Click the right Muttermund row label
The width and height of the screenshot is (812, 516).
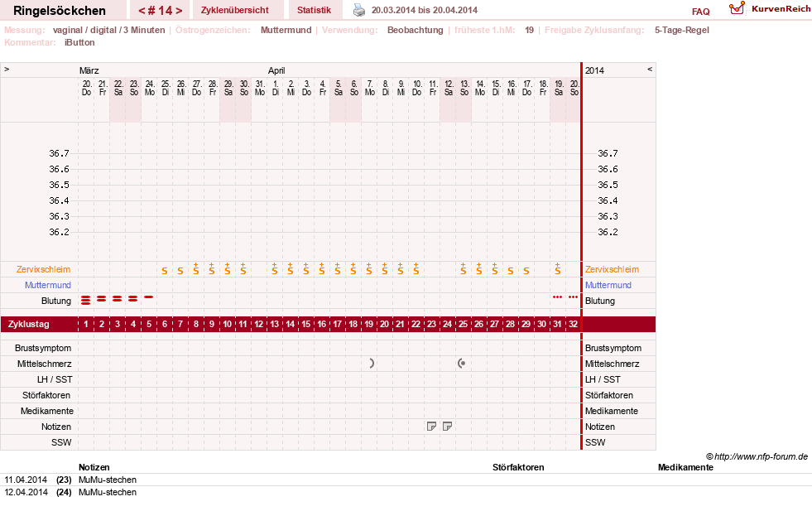(608, 285)
